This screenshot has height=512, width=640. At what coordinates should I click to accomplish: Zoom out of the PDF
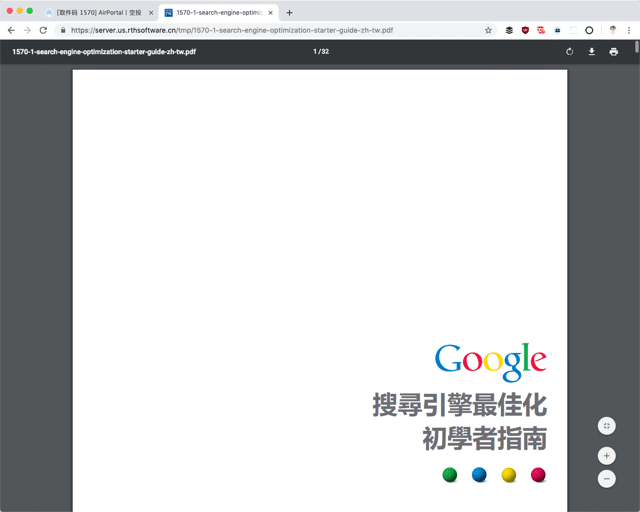pyautogui.click(x=607, y=479)
